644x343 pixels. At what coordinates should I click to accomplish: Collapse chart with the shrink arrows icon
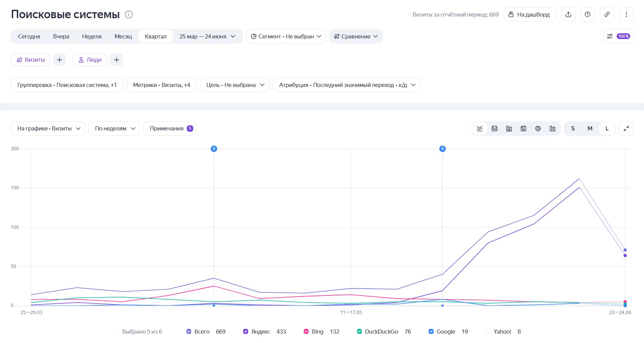626,128
